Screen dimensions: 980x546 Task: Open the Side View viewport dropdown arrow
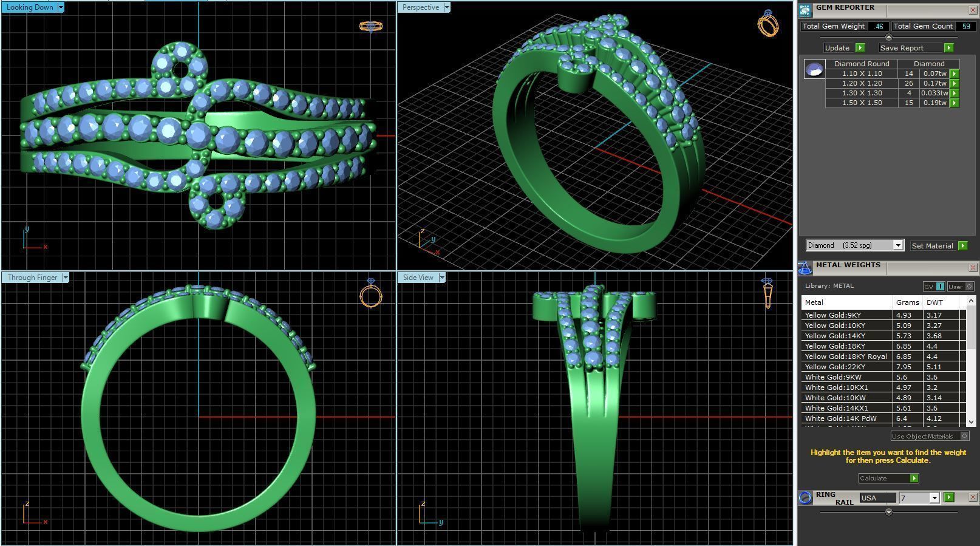coord(442,278)
